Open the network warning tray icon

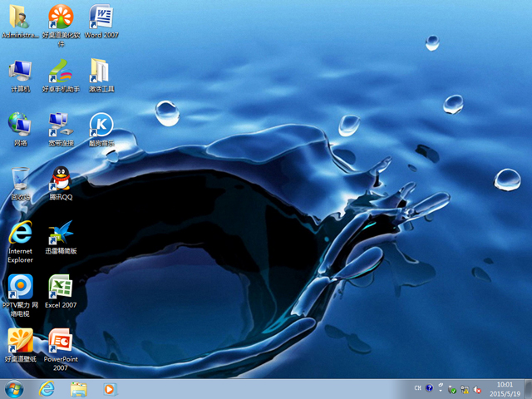(x=465, y=390)
